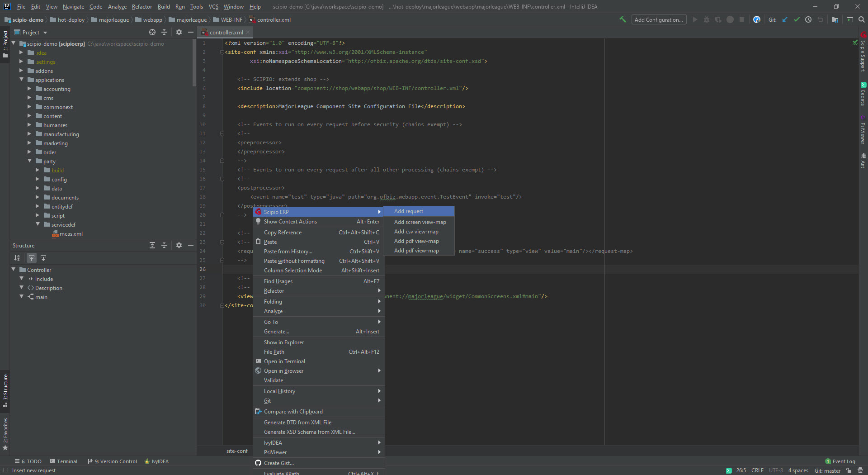The image size is (868, 475).
Task: Select Add request from Scipio submenu
Action: click(409, 211)
